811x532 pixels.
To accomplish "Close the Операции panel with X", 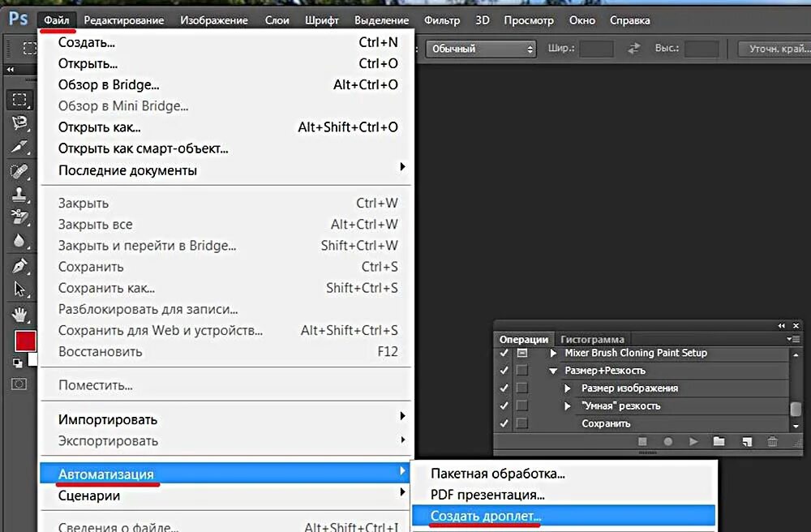I will click(796, 326).
